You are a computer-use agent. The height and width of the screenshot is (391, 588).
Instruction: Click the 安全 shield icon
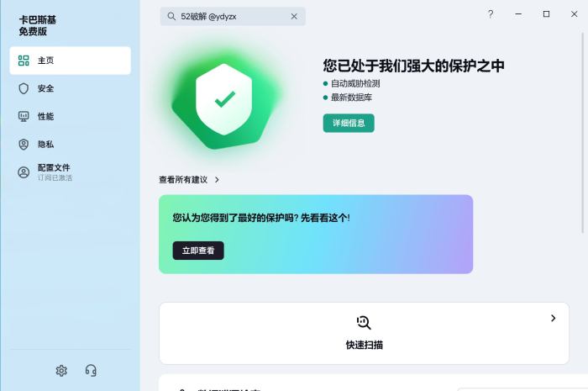tap(24, 88)
